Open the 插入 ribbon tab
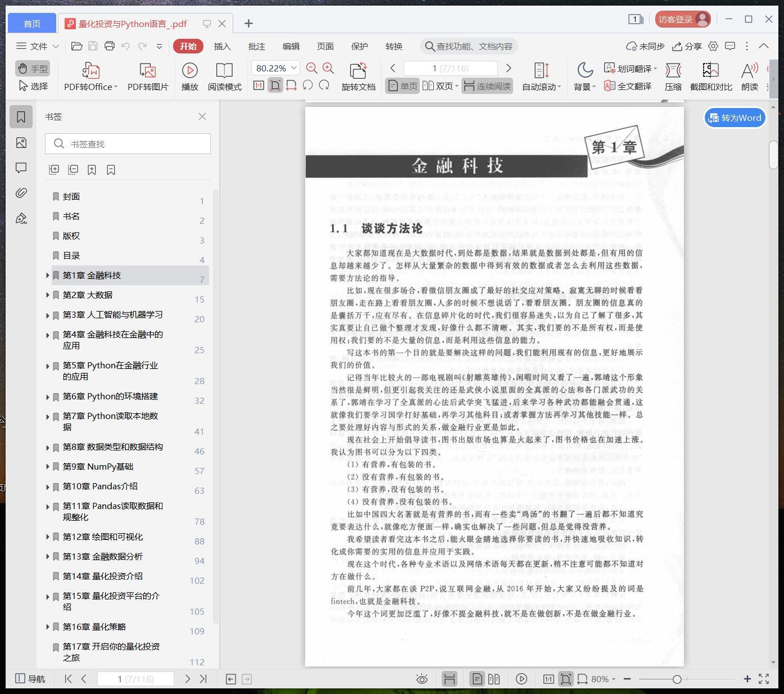 click(x=223, y=46)
